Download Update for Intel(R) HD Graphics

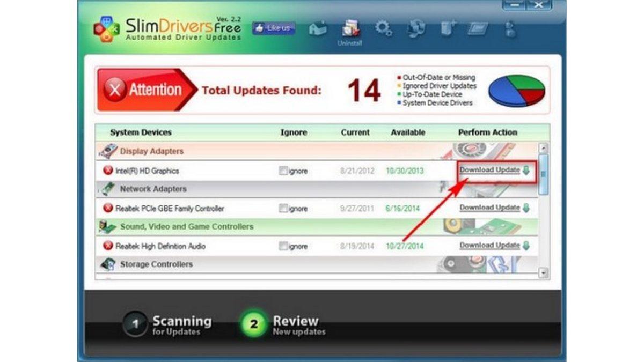click(x=491, y=169)
